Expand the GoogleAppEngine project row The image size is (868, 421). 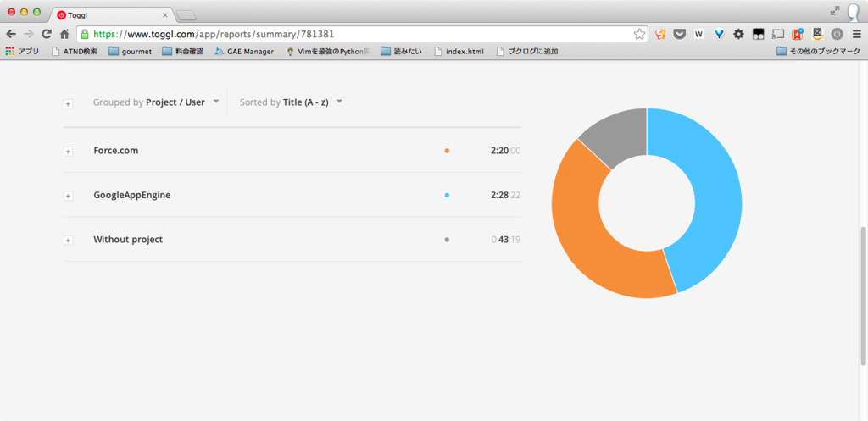[x=68, y=196]
